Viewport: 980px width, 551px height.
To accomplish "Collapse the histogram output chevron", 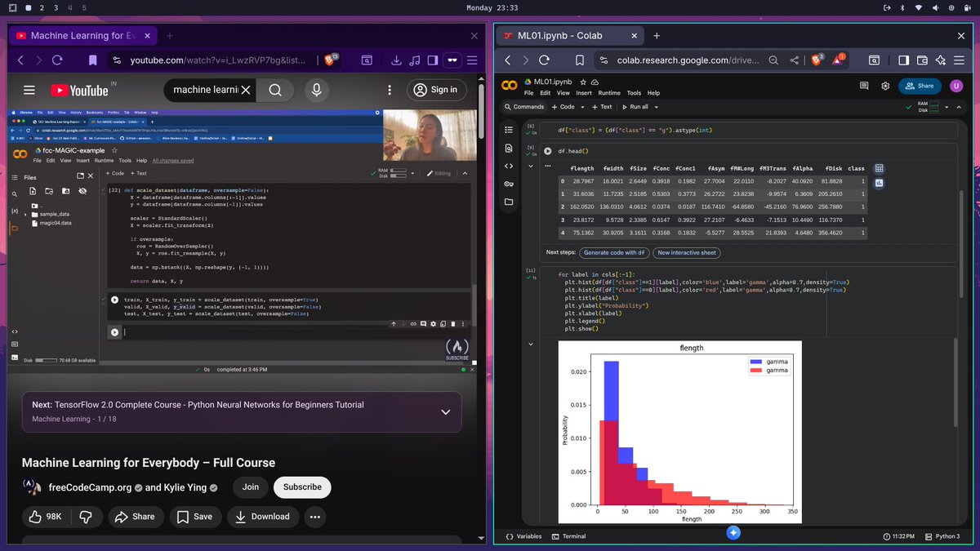I will 532,344.
